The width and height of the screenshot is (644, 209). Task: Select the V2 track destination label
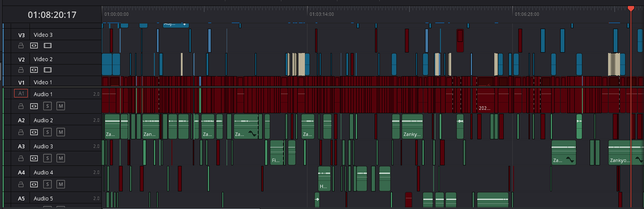[21, 59]
